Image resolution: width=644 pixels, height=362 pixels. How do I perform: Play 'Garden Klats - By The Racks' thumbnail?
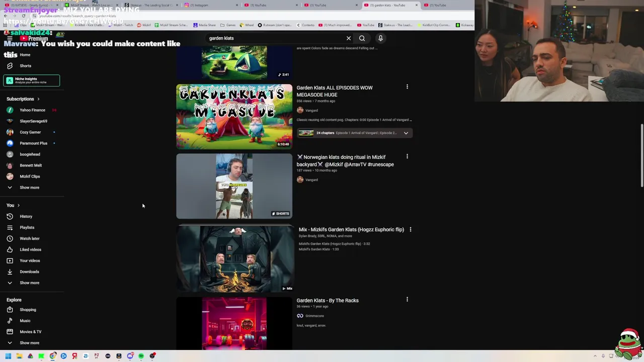[234, 323]
